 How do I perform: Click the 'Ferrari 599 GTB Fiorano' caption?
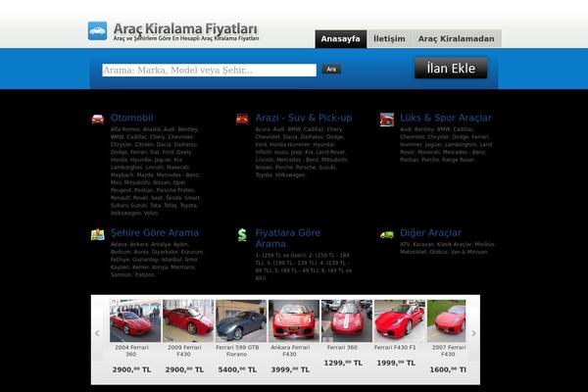point(237,351)
